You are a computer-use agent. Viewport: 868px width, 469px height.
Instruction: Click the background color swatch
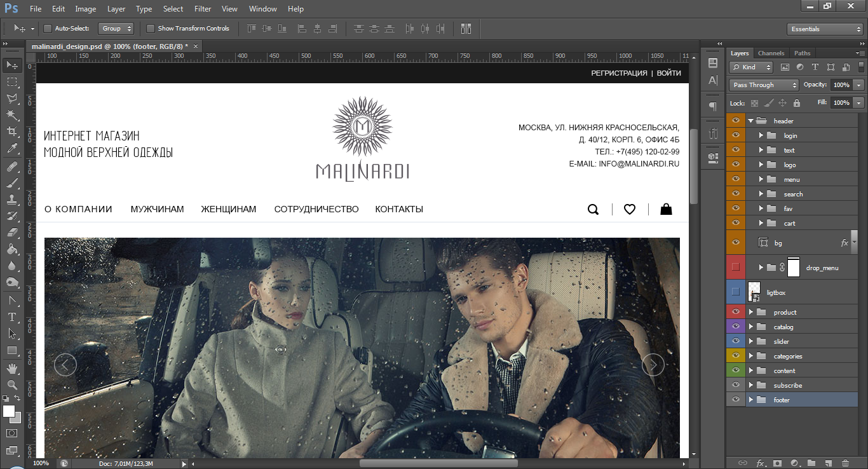[x=17, y=418]
